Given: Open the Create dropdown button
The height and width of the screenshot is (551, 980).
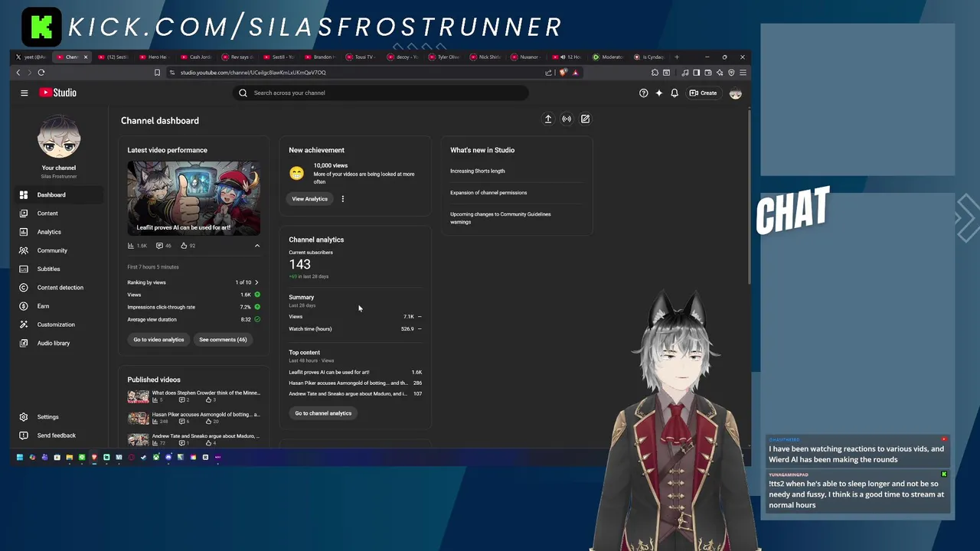Looking at the screenshot, I should [703, 93].
